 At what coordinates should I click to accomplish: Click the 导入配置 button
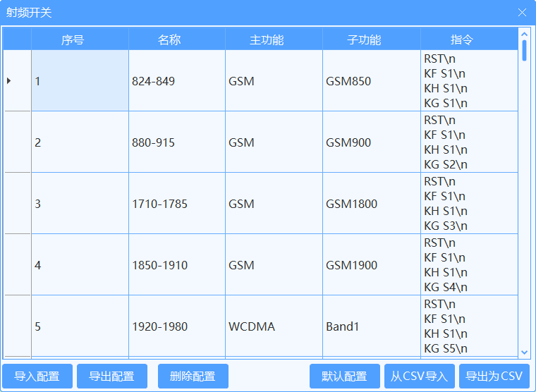pyautogui.click(x=37, y=376)
